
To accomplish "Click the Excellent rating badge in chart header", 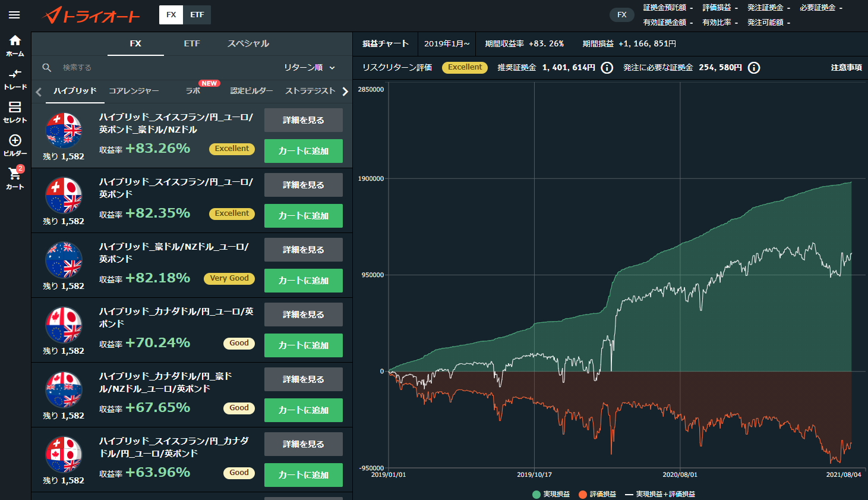I will pyautogui.click(x=465, y=68).
